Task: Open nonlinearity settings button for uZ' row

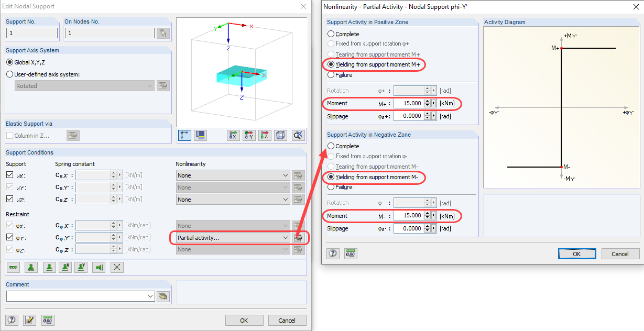Action: (x=298, y=199)
